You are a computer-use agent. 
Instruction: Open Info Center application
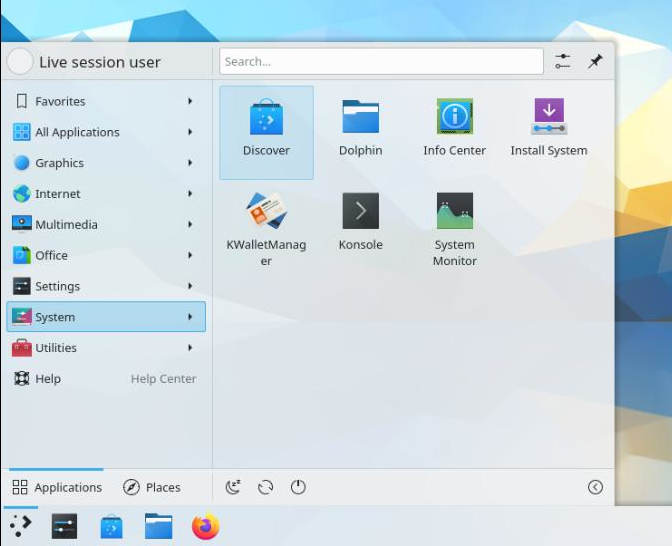[454, 131]
